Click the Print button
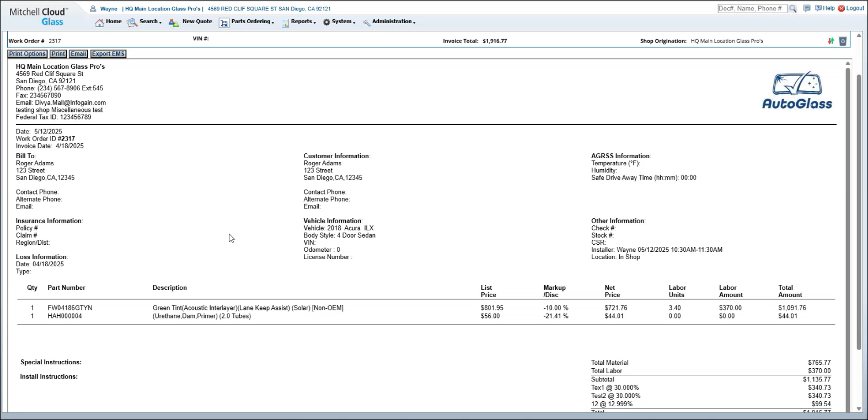Image resolution: width=868 pixels, height=420 pixels. click(58, 54)
